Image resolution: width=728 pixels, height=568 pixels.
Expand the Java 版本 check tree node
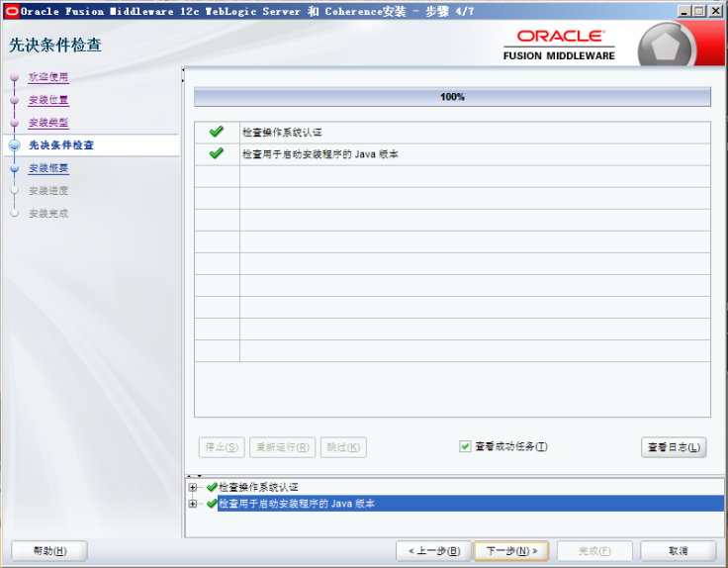[x=192, y=504]
